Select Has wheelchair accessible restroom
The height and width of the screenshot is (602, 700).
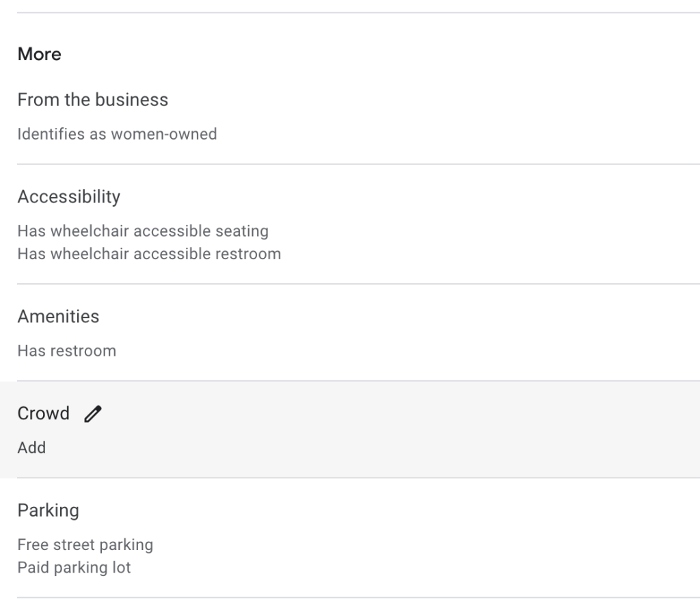tap(149, 254)
